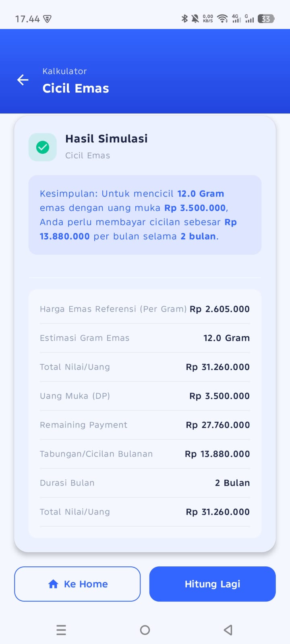Open the Android recent apps menu icon
The image size is (290, 644).
[61, 630]
